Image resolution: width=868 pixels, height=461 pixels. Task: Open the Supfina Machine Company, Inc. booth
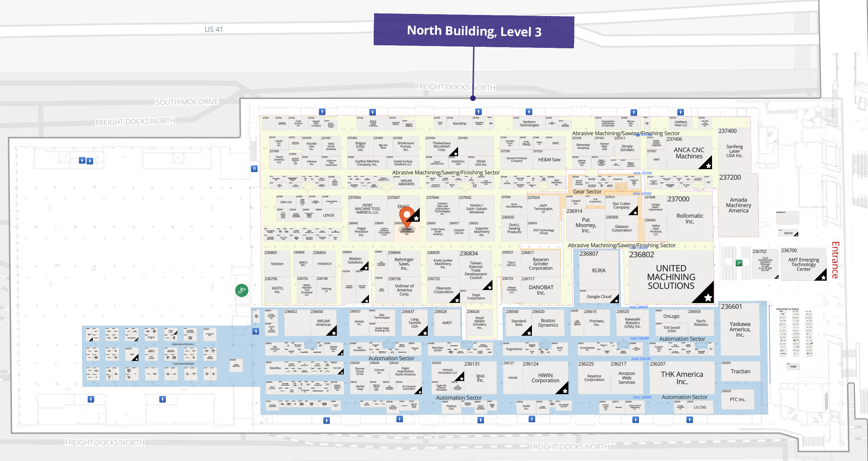[x=367, y=163]
